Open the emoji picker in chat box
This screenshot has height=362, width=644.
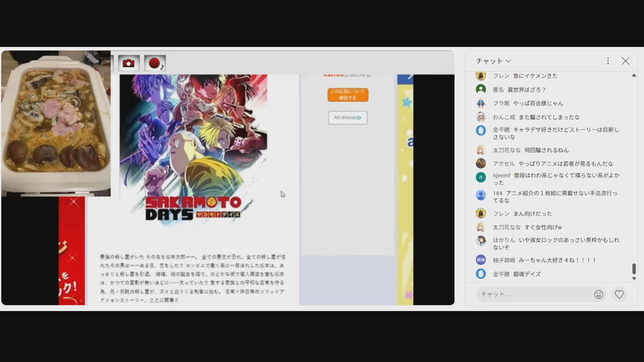pyautogui.click(x=598, y=294)
